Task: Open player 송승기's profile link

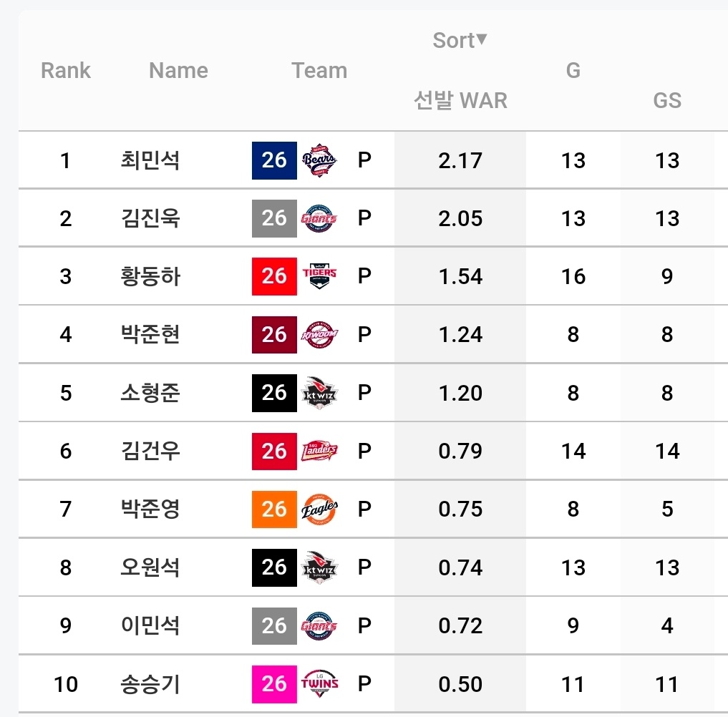Action: (x=150, y=684)
